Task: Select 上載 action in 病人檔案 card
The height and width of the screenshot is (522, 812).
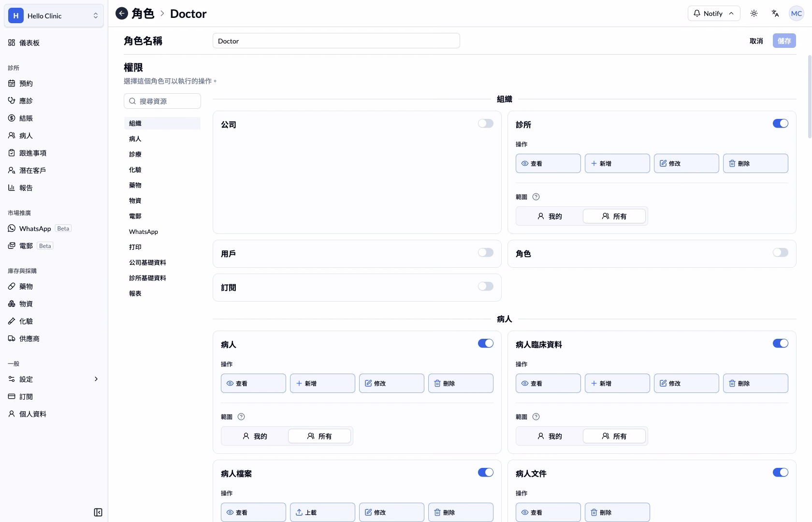Action: (x=322, y=512)
